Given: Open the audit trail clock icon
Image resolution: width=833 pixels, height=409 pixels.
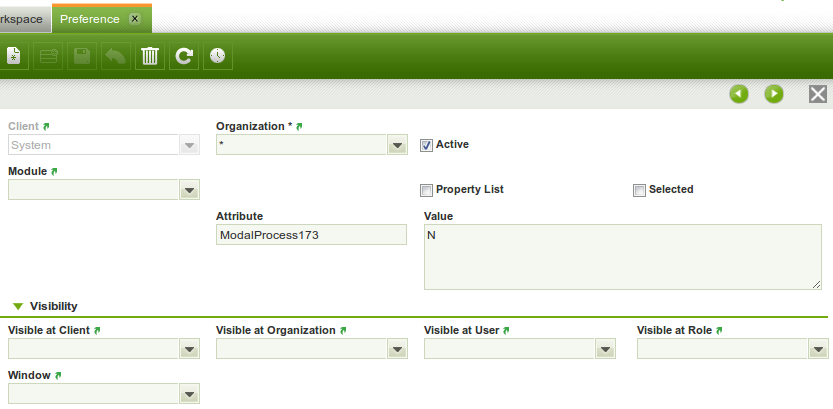Looking at the screenshot, I should (218, 56).
